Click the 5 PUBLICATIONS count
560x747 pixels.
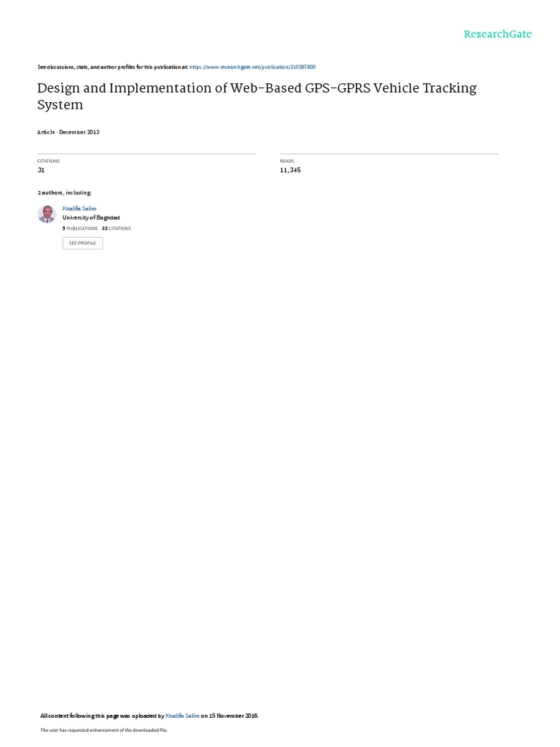(80, 228)
